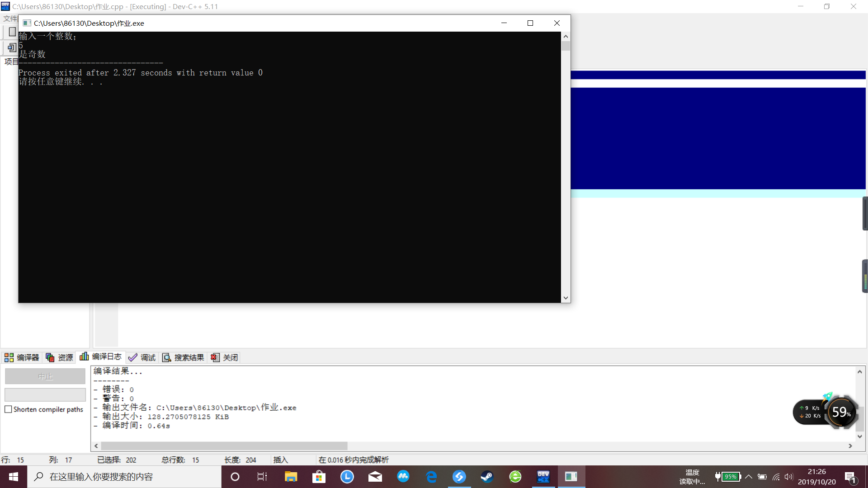The height and width of the screenshot is (488, 868).
Task: Open the 编译器 compiler tab
Action: (x=22, y=357)
